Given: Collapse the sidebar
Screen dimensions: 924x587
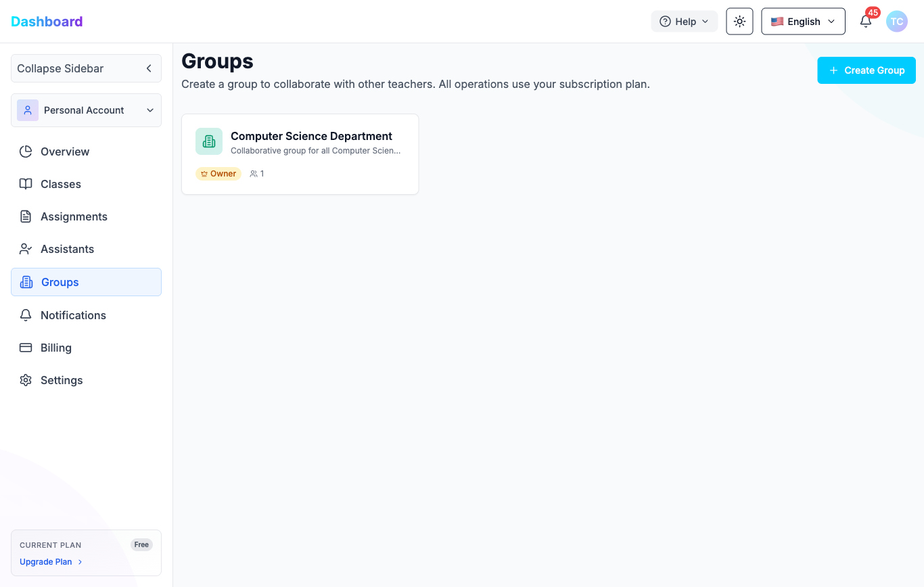Looking at the screenshot, I should (x=86, y=68).
